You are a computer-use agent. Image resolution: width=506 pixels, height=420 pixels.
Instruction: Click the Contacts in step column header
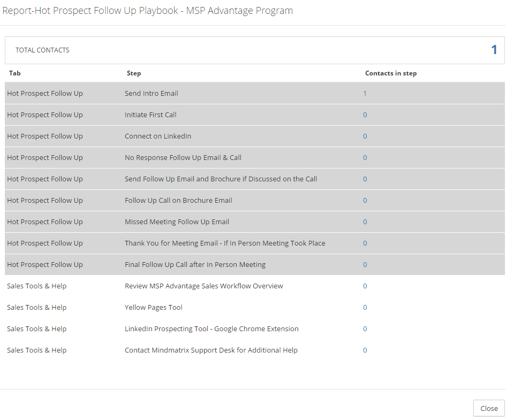tap(391, 73)
